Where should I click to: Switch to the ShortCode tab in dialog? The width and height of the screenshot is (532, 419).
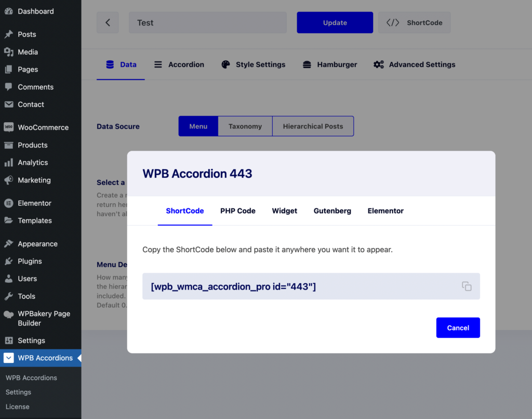point(185,211)
